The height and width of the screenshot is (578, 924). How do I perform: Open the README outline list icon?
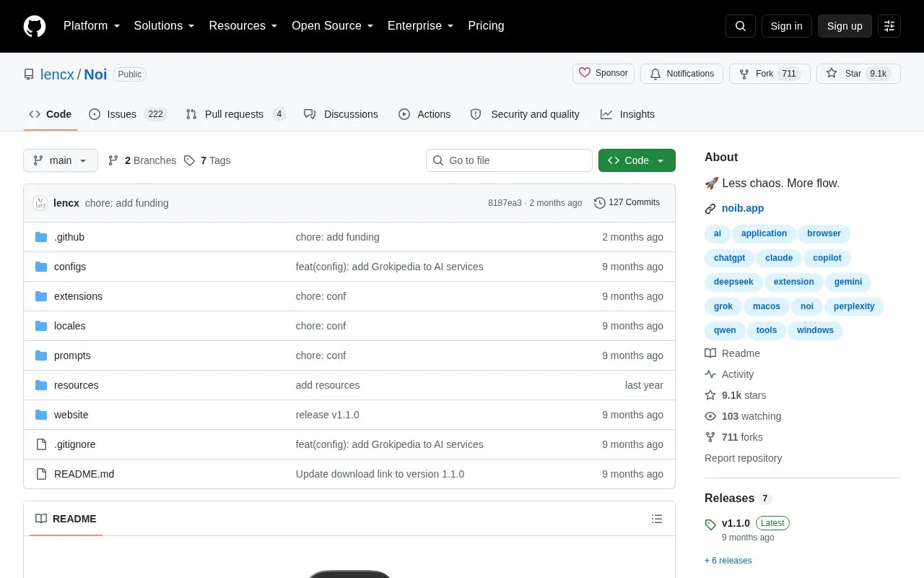click(x=657, y=519)
